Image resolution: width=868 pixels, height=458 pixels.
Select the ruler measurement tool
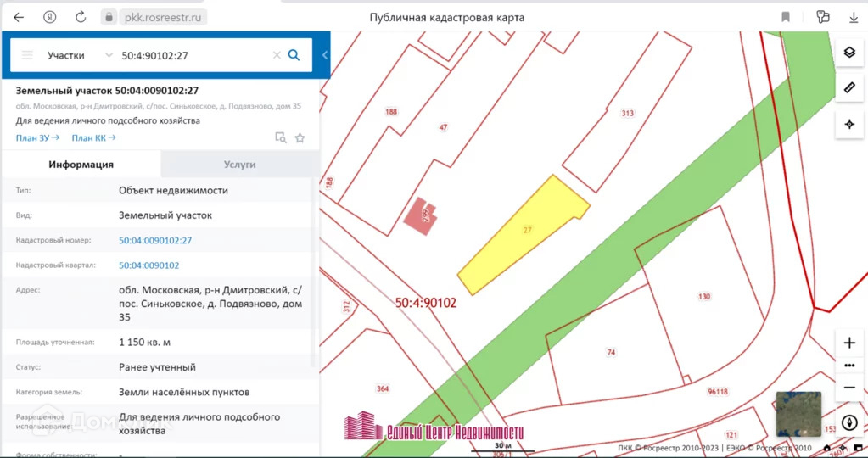(849, 88)
